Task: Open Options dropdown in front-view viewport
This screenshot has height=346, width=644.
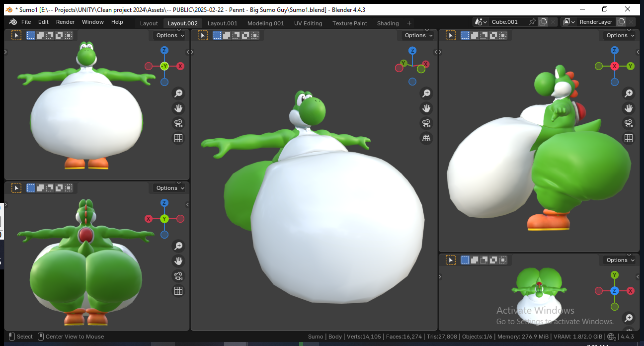Action: tap(170, 35)
